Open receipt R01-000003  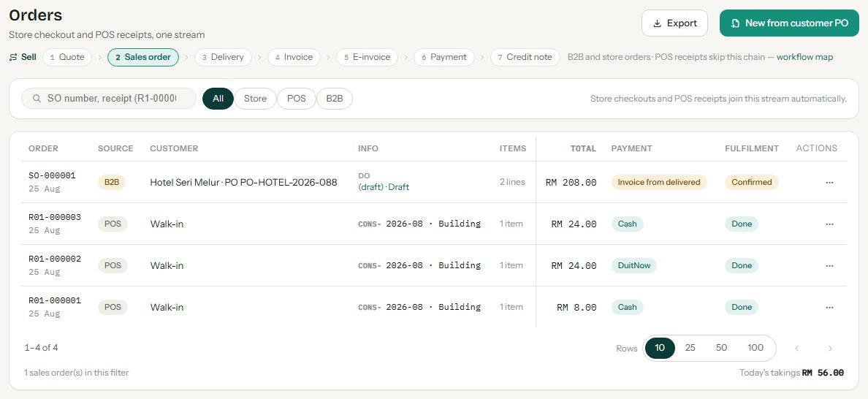coord(55,218)
